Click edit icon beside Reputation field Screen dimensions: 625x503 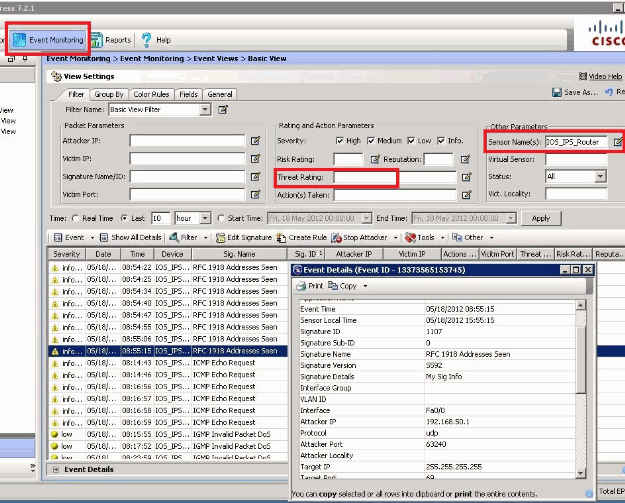tap(465, 159)
